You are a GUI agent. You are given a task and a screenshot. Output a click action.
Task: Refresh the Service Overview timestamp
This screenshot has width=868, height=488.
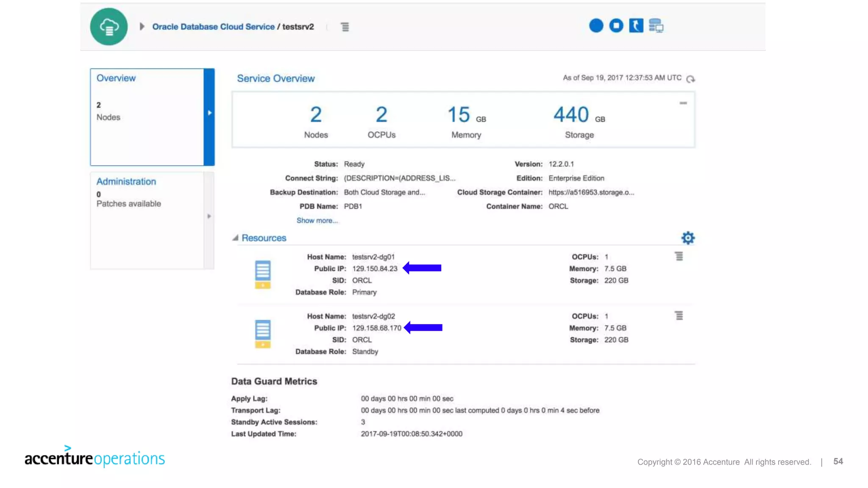tap(690, 79)
